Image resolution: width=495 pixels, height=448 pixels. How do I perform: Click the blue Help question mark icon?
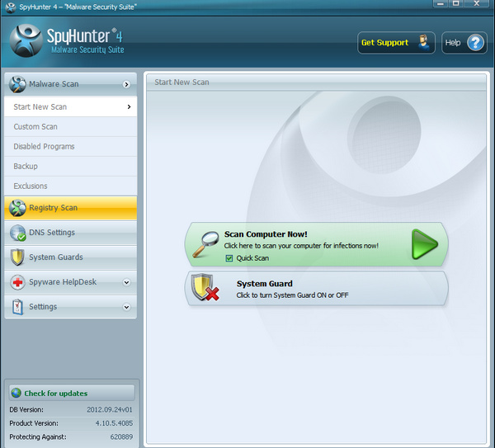pyautogui.click(x=475, y=43)
